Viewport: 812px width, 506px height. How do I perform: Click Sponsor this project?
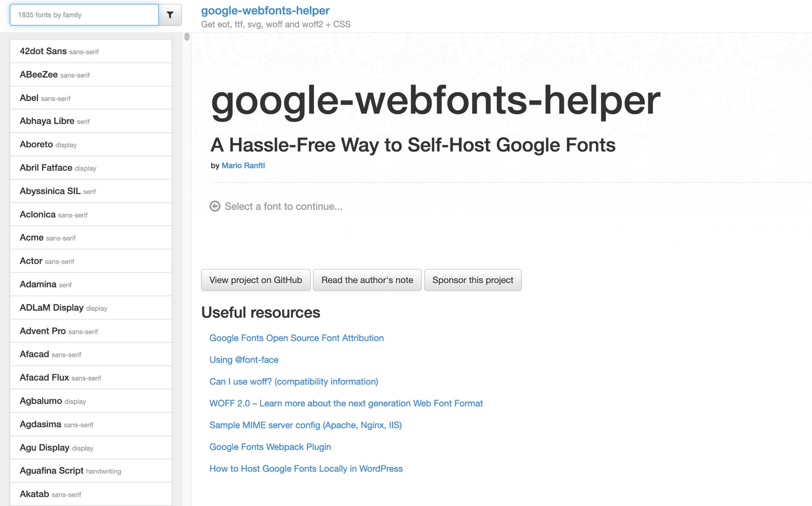pos(473,280)
